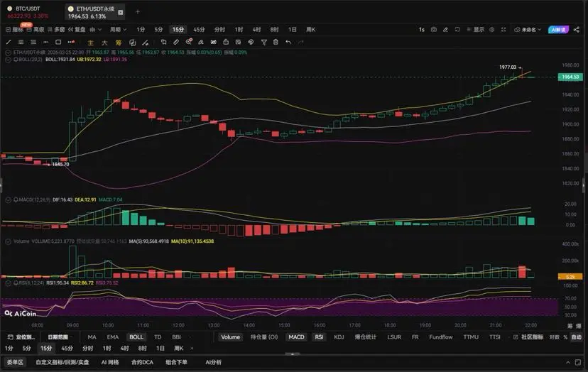Click the 复盘 replay button
This screenshot has width=588, height=372.
point(77,29)
